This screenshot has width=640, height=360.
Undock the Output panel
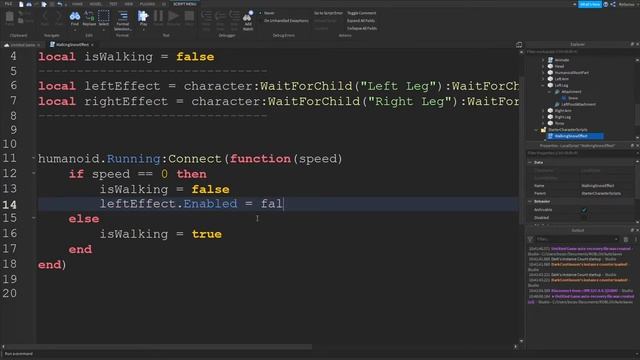[x=632, y=230]
